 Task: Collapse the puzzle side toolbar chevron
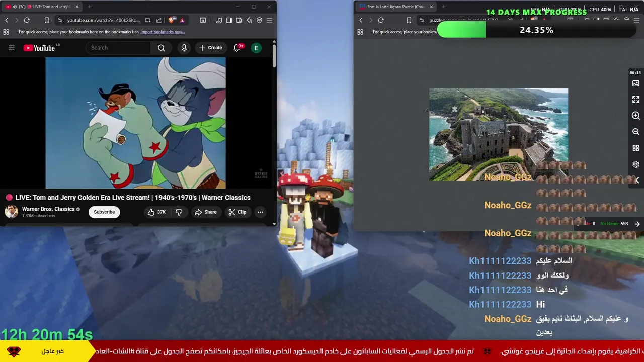[x=637, y=180]
